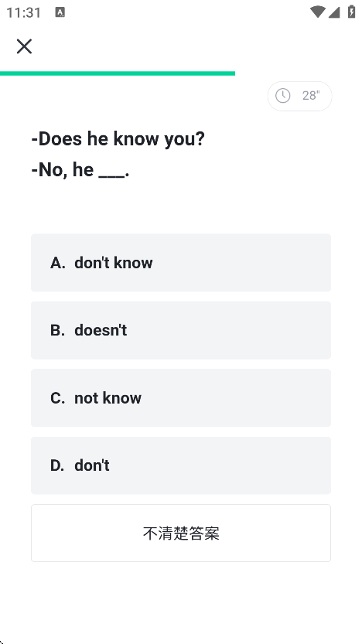Image resolution: width=362 pixels, height=644 pixels.
Task: Tap the 28" countdown timer text
Action: coord(311,96)
